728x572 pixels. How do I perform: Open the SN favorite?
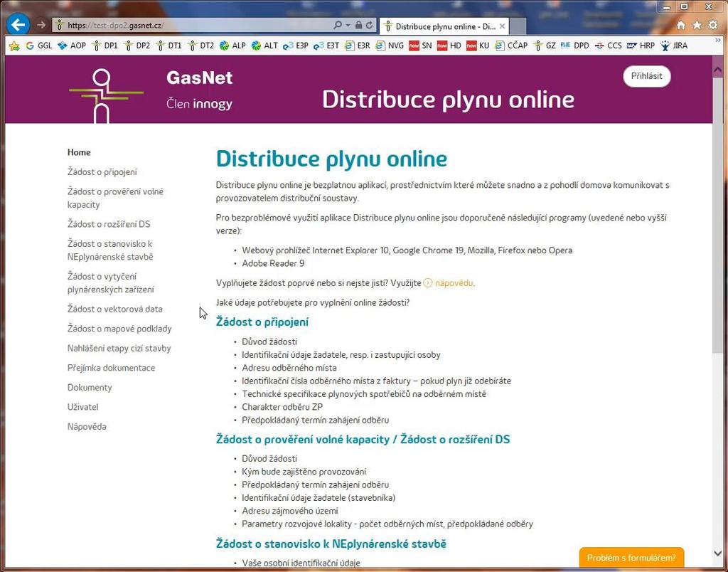pos(421,46)
